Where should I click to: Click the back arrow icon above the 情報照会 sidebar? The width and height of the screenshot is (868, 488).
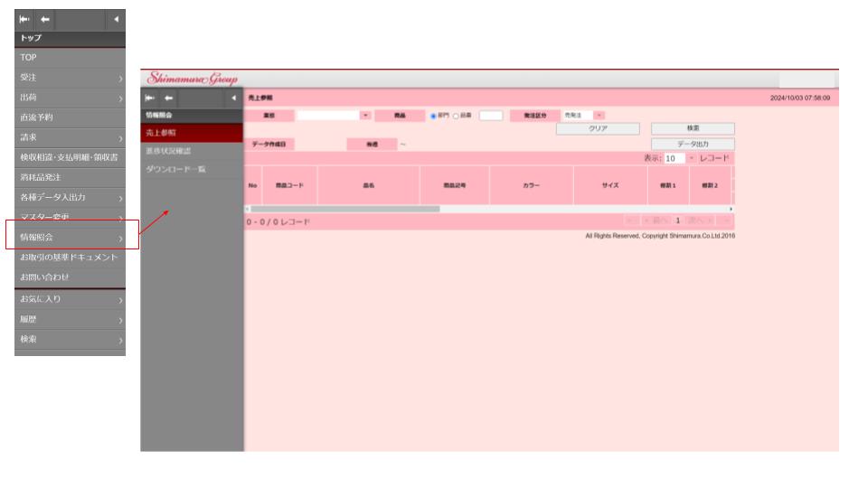click(x=168, y=97)
